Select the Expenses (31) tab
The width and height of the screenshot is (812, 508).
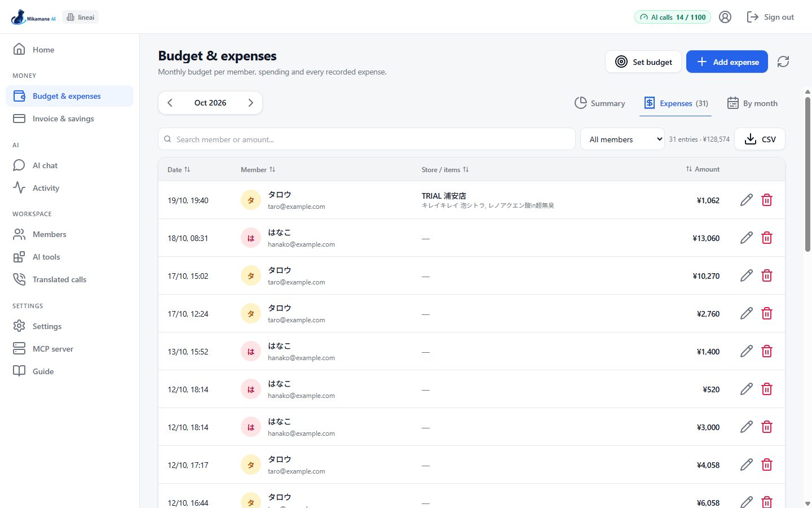676,103
